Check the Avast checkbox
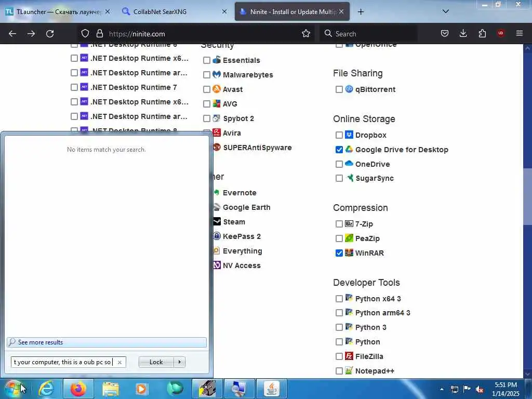Screen dimensions: 532x399 pyautogui.click(x=207, y=89)
